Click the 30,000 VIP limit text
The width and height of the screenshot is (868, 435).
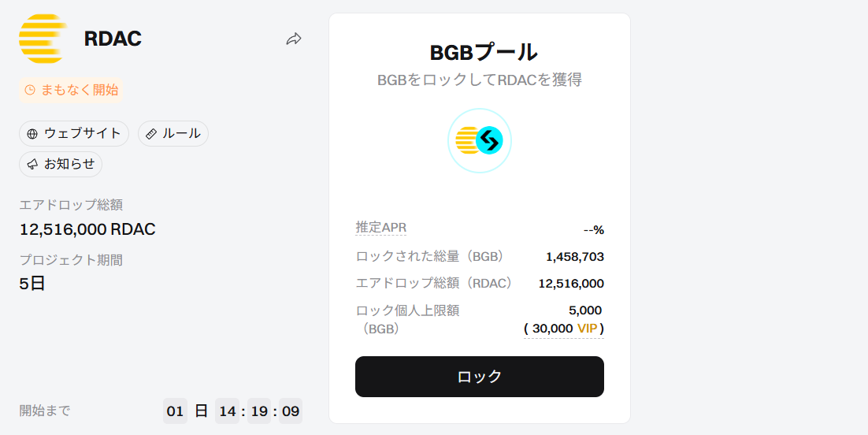pyautogui.click(x=563, y=329)
